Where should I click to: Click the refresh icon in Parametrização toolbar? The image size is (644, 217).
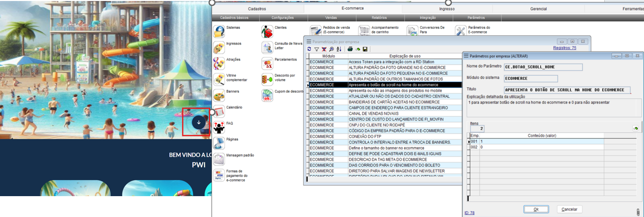tap(309, 49)
